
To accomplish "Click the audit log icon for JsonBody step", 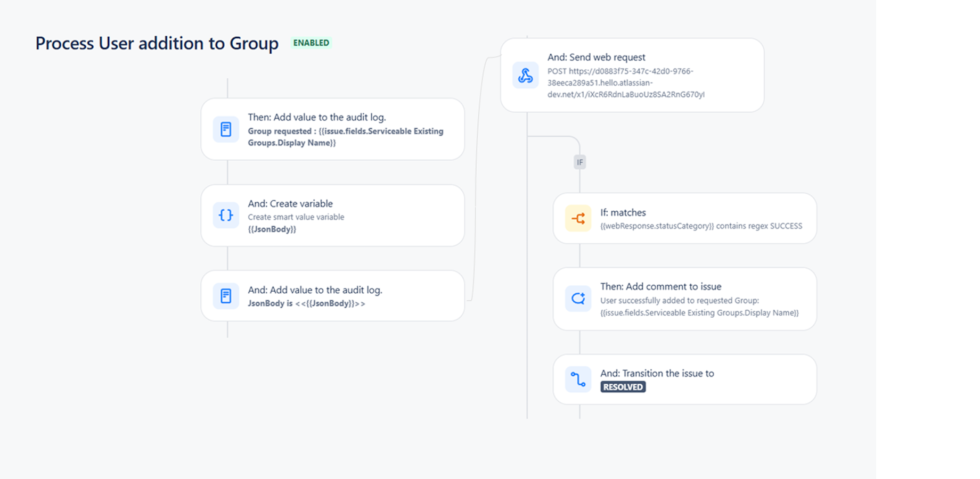I will 226,296.
